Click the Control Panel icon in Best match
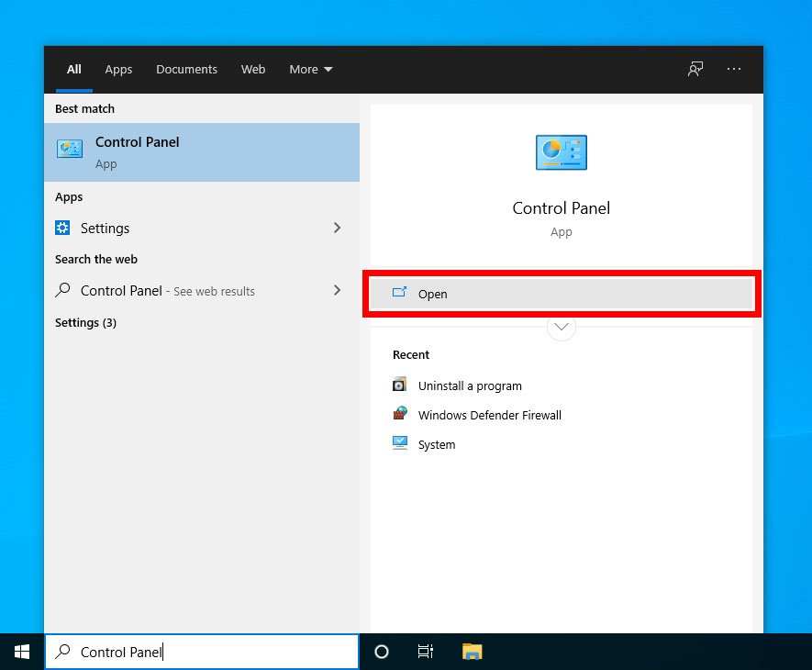Screen dimensions: 812x670 coord(70,150)
